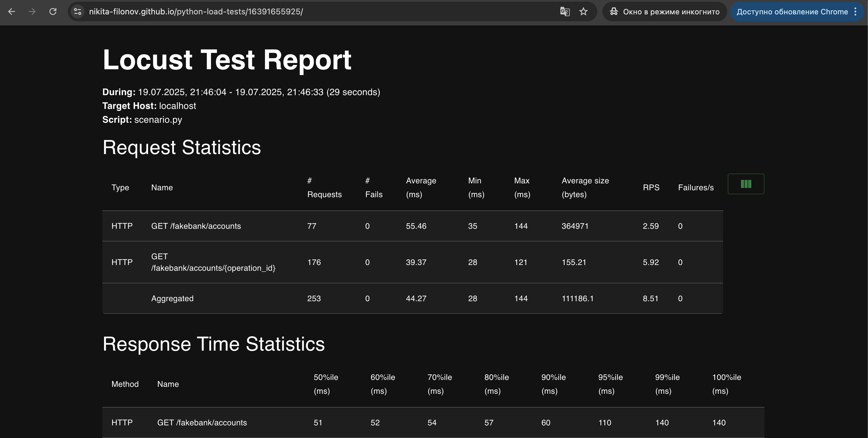Sort by # Requests column header
Image resolution: width=868 pixels, height=438 pixels.
click(x=324, y=188)
